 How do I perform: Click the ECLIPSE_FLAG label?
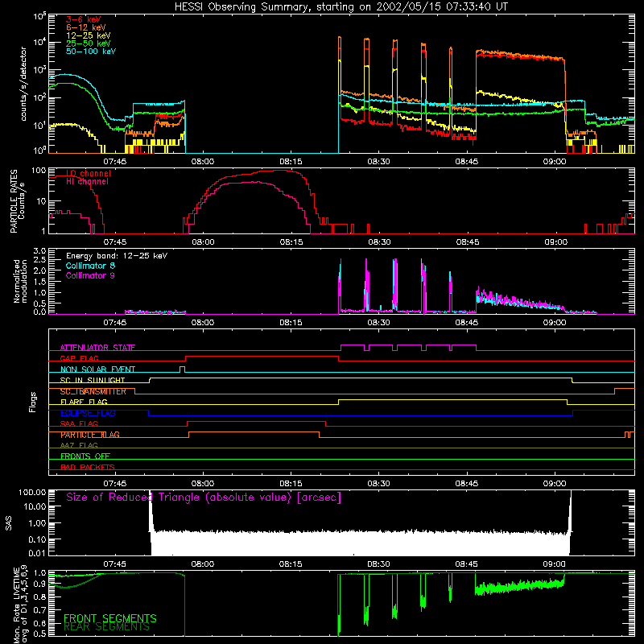click(x=88, y=413)
